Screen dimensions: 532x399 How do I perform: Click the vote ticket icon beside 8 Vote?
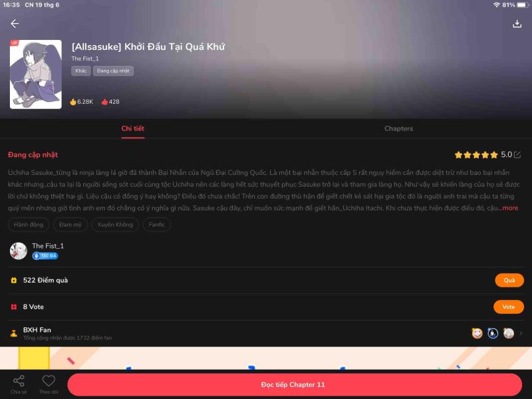[13, 307]
